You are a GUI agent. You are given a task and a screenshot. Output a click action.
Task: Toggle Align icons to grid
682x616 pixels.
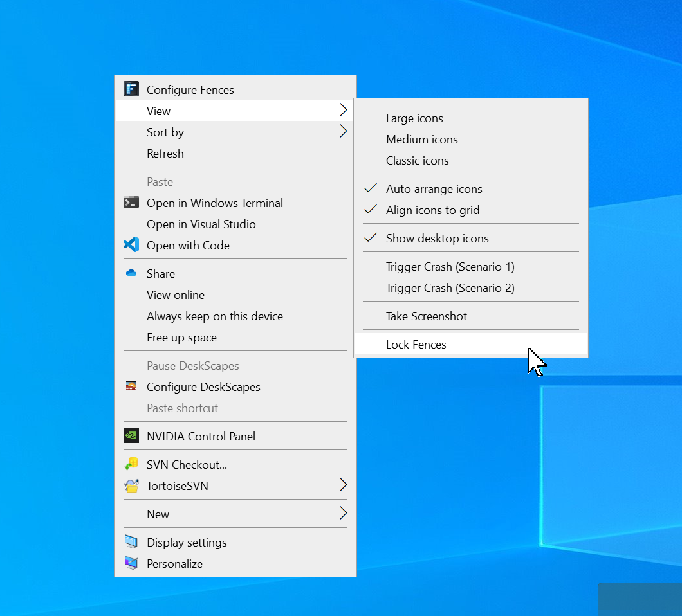pyautogui.click(x=470, y=210)
